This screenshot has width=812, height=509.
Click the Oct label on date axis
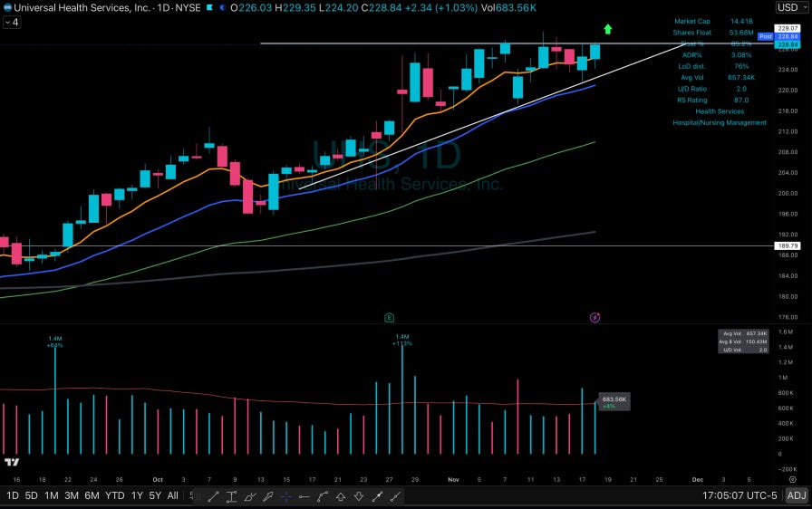pos(158,479)
